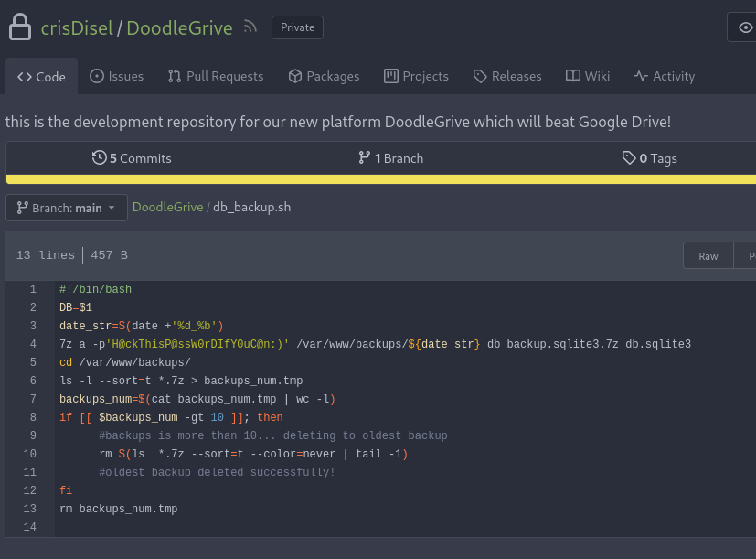This screenshot has height=559, width=756.
Task: Expand the Branch: main dropdown
Action: [x=67, y=208]
